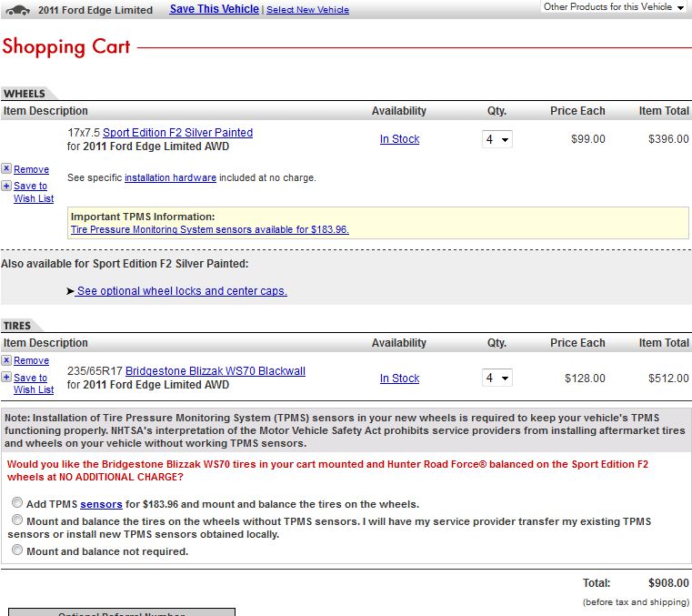Click the tire price each $128.00

[x=585, y=379]
